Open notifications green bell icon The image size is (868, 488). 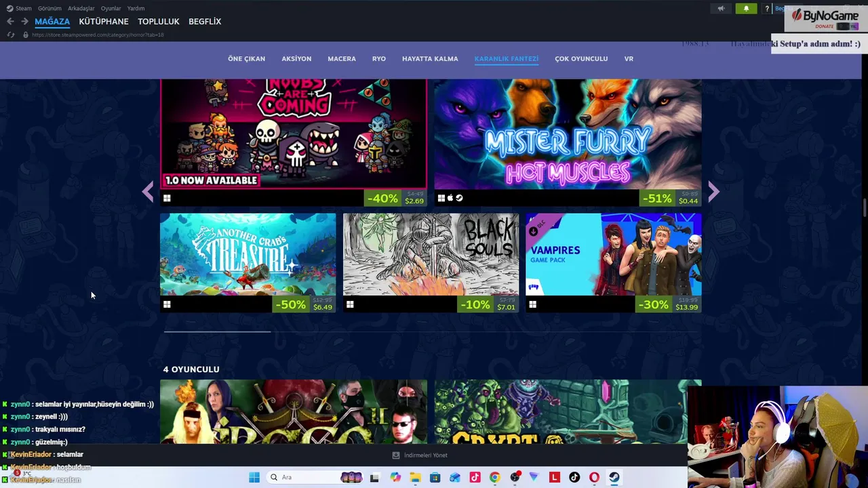tap(746, 8)
